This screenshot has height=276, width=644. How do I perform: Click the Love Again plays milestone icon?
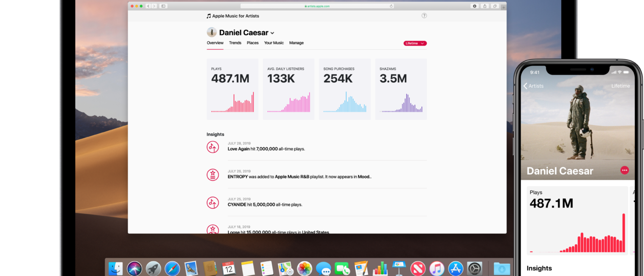pos(213,147)
